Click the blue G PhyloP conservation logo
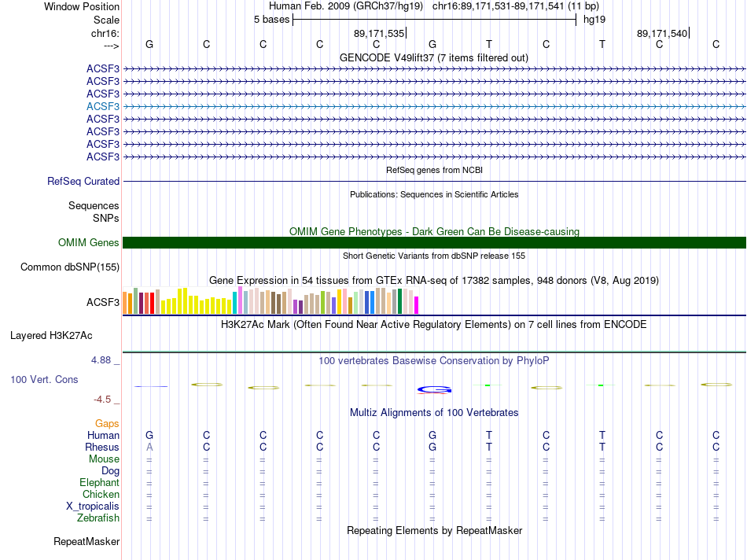The image size is (747, 560). (434, 390)
